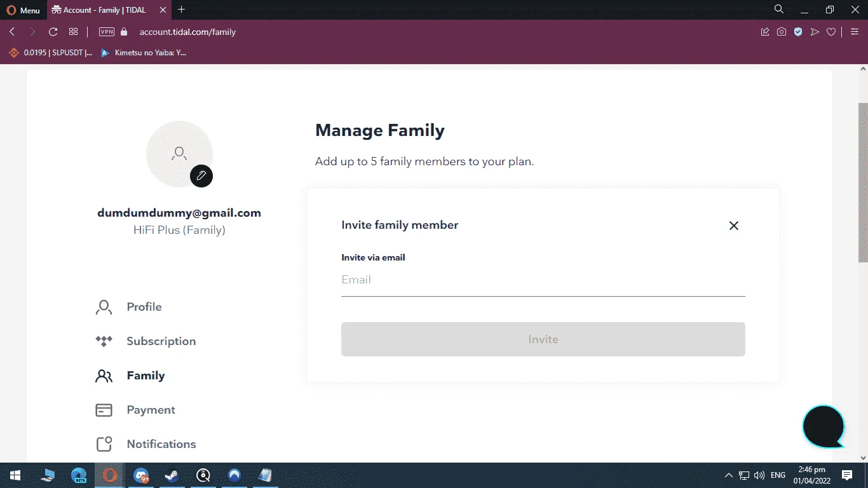Open the My Flow send icon
The image size is (868, 488).
[815, 32]
